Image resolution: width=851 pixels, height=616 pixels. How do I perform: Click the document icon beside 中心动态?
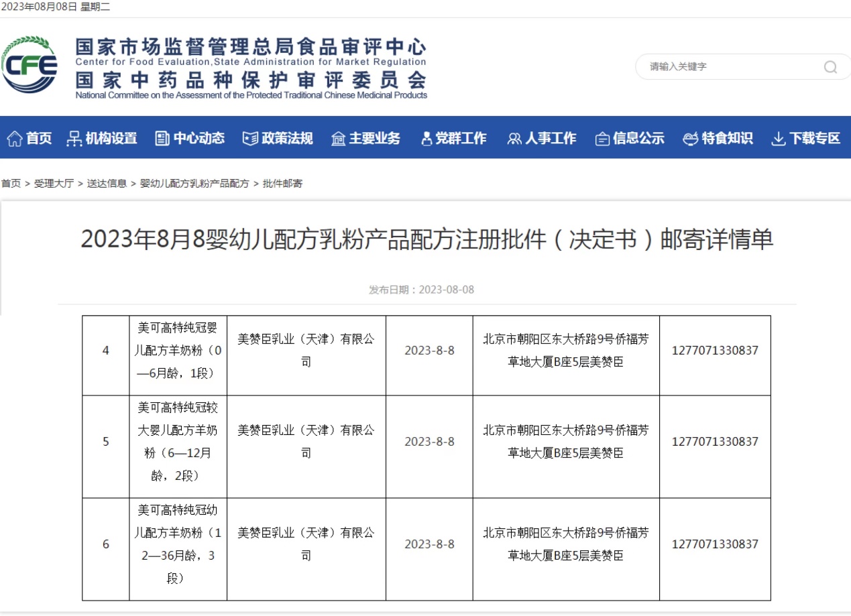click(162, 139)
